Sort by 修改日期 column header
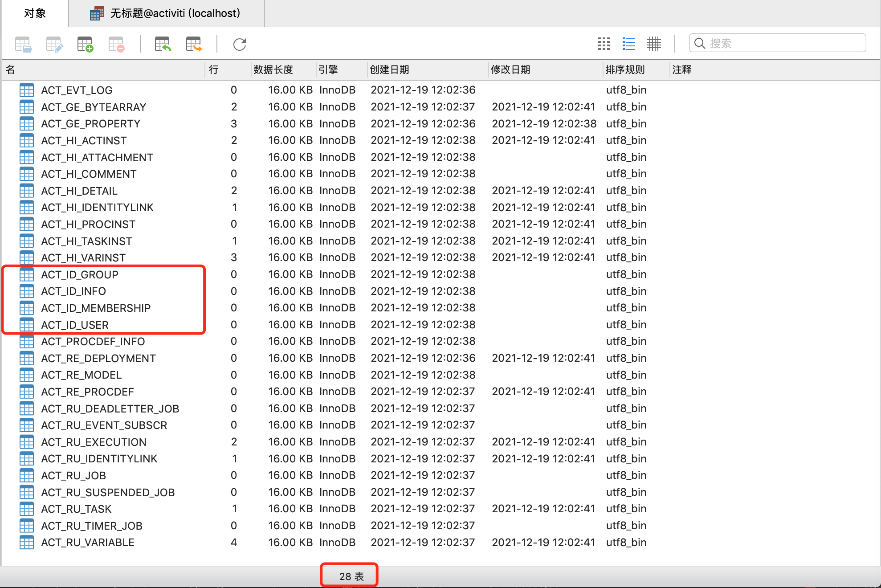This screenshot has width=881, height=588. click(510, 69)
